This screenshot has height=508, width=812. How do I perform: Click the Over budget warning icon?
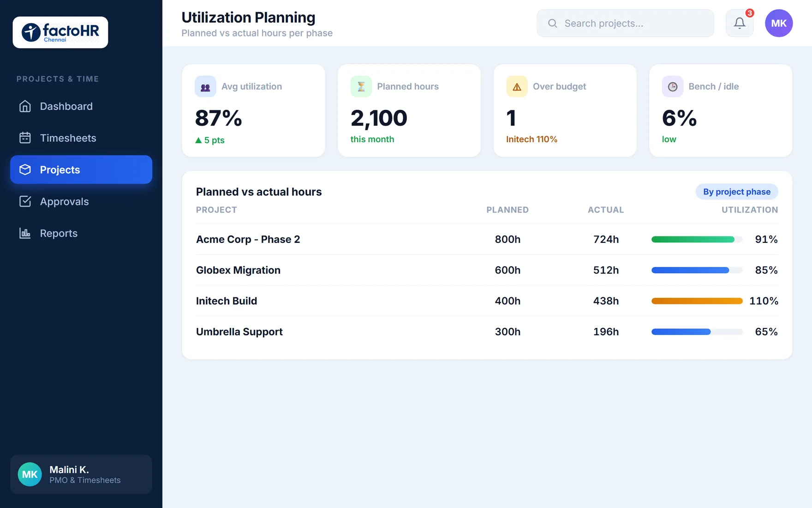pyautogui.click(x=517, y=86)
